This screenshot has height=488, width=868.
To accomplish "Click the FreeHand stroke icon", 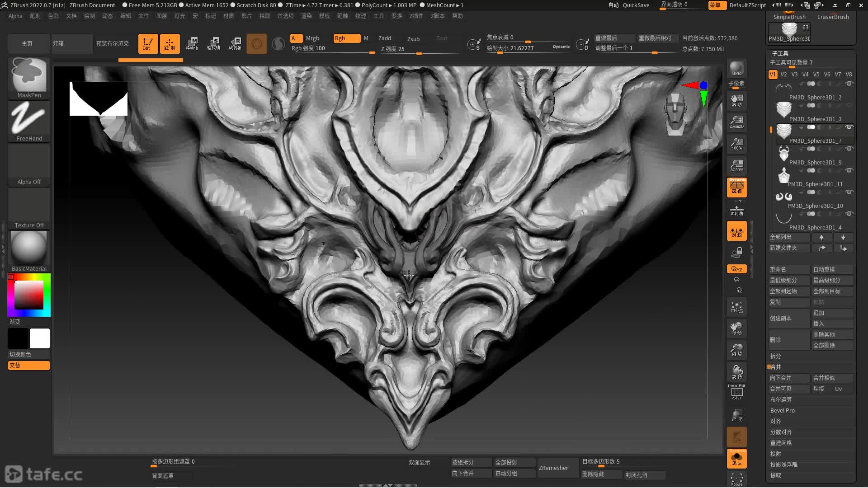I will click(x=29, y=118).
